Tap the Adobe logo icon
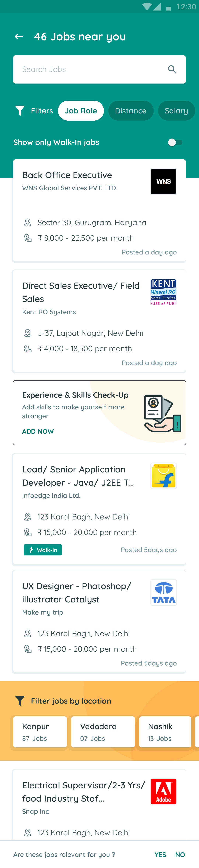The width and height of the screenshot is (199, 868). pos(163,791)
